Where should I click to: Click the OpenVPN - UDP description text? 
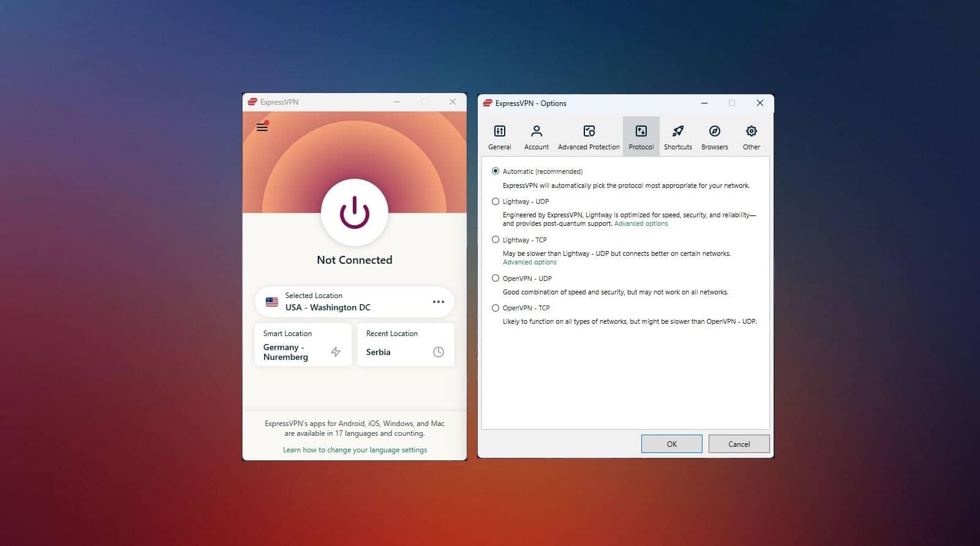[x=616, y=292]
